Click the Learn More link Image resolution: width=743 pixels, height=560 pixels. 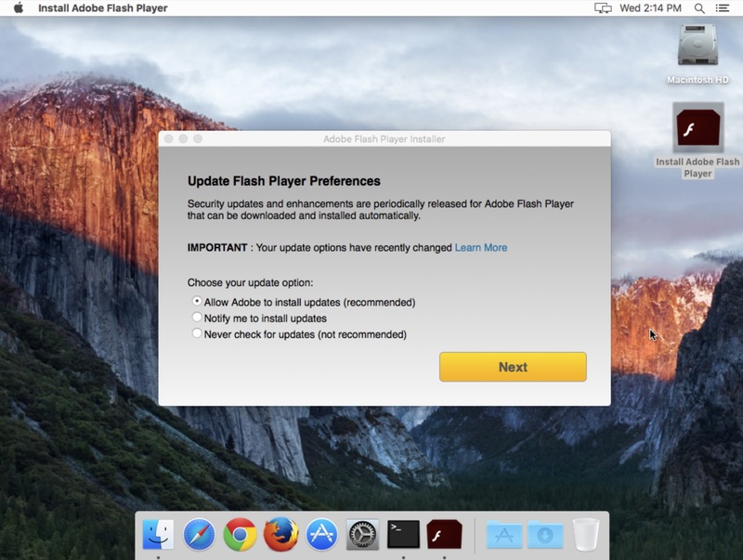coord(481,247)
